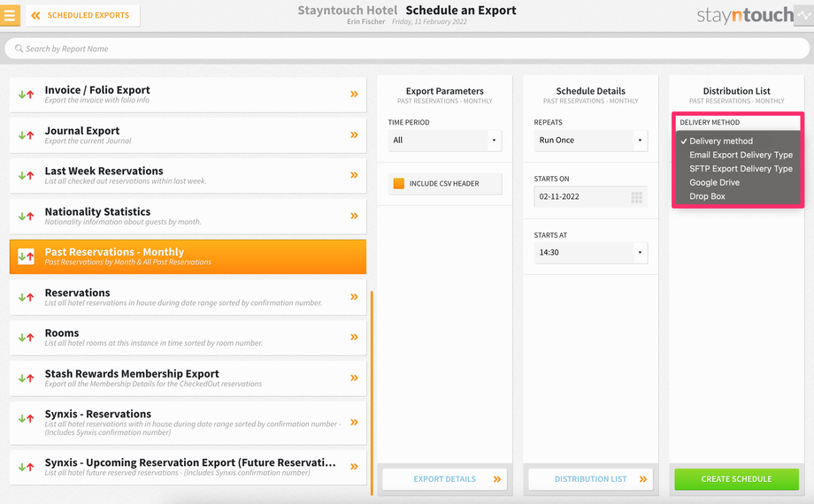Open Nationality Statistics double chevron
Screen dimensions: 814x504
(354, 216)
